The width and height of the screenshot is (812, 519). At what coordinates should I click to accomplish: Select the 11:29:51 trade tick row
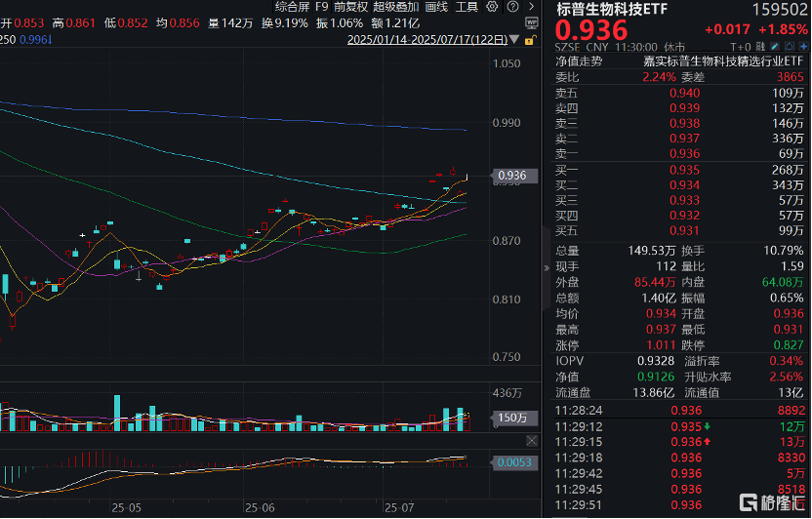tap(680, 505)
